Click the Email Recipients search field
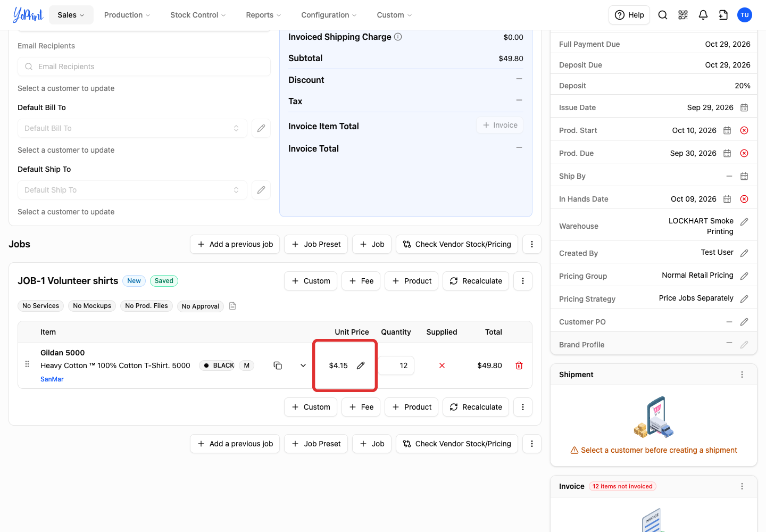766x532 pixels. tap(144, 66)
